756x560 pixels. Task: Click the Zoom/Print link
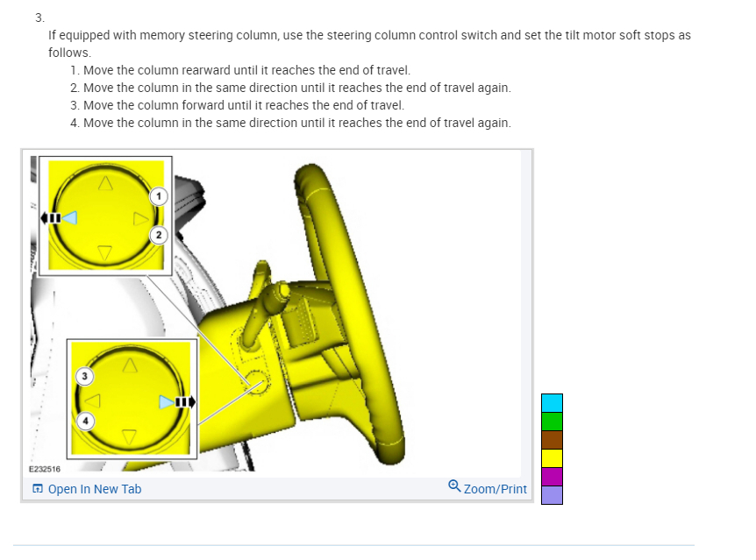coord(496,489)
